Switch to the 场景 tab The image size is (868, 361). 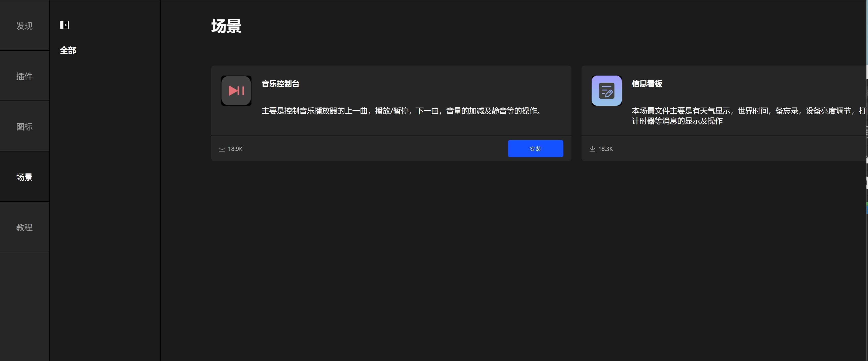24,177
